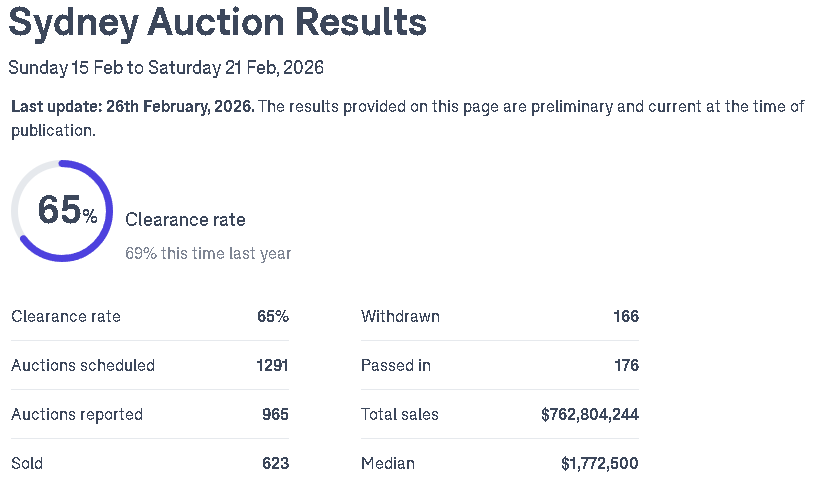Select the Last update 26th February text
821x485 pixels.
pos(133,107)
